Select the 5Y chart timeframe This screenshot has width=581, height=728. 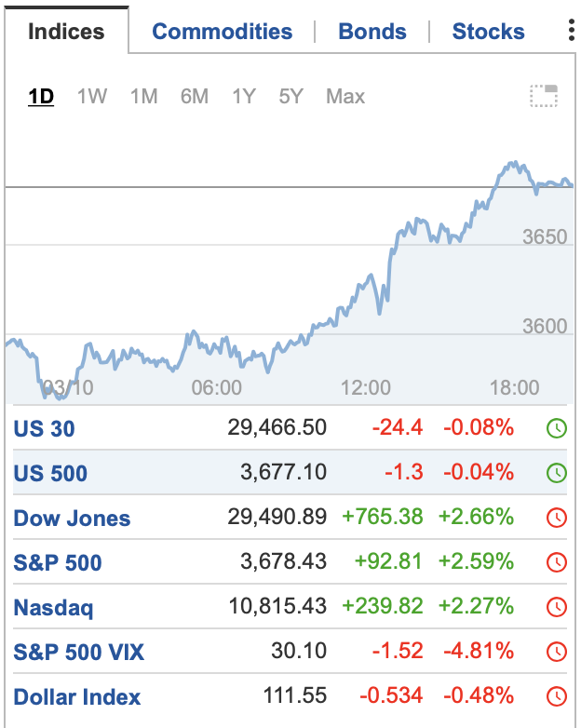point(290,96)
